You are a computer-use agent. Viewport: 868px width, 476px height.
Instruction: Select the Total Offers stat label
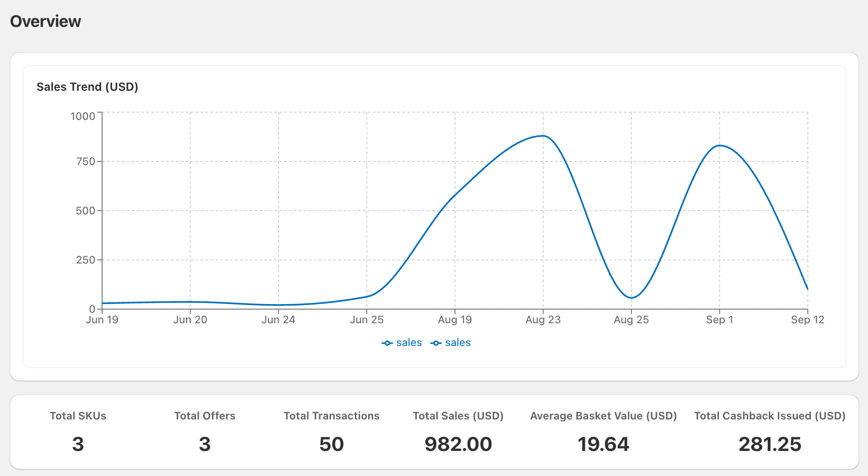coord(205,416)
